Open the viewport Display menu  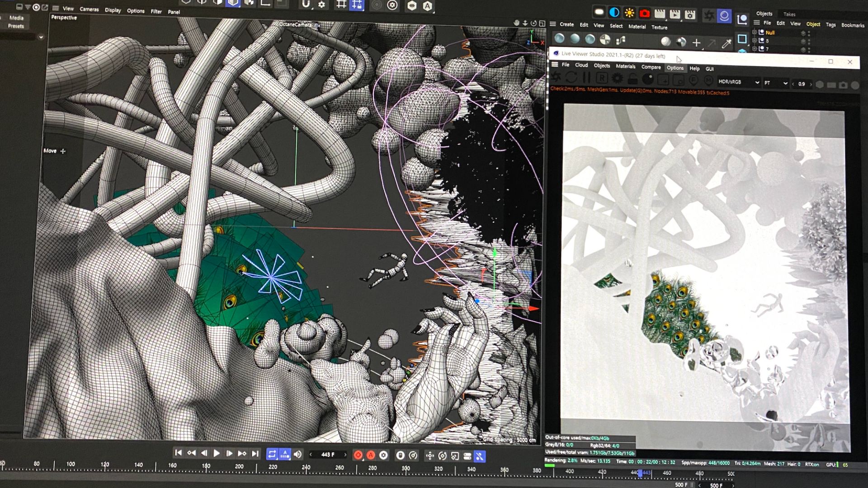coord(113,10)
